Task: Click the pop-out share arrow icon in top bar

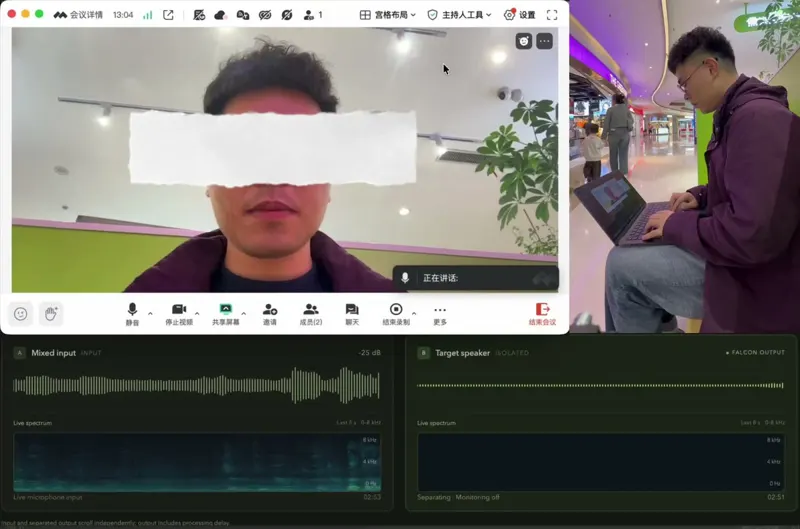Action: tap(168, 15)
